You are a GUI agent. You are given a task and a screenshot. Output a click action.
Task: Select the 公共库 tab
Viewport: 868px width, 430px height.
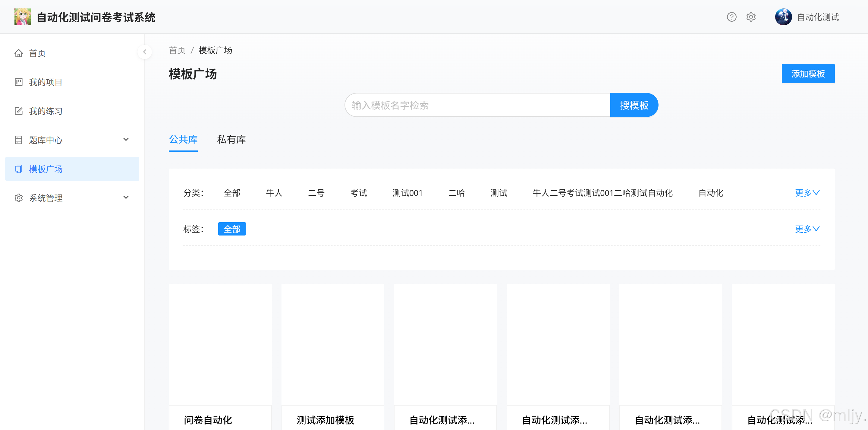pos(183,140)
